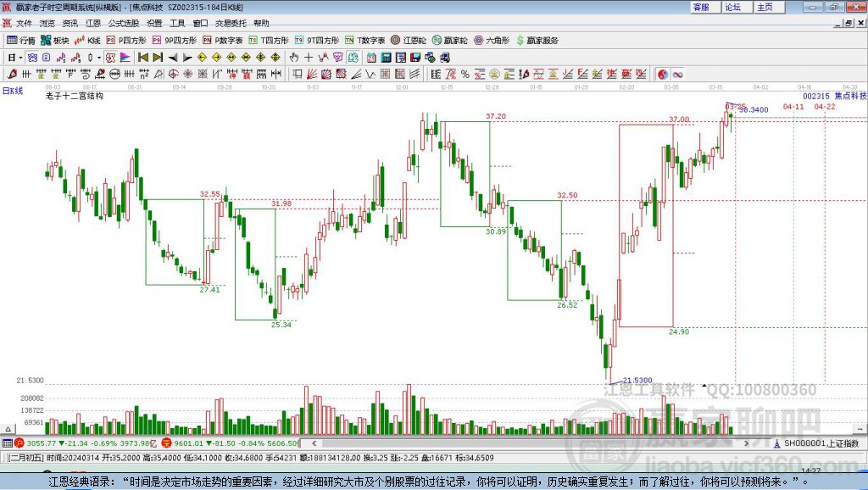Open the 六角形 hexagon tool

(x=492, y=41)
